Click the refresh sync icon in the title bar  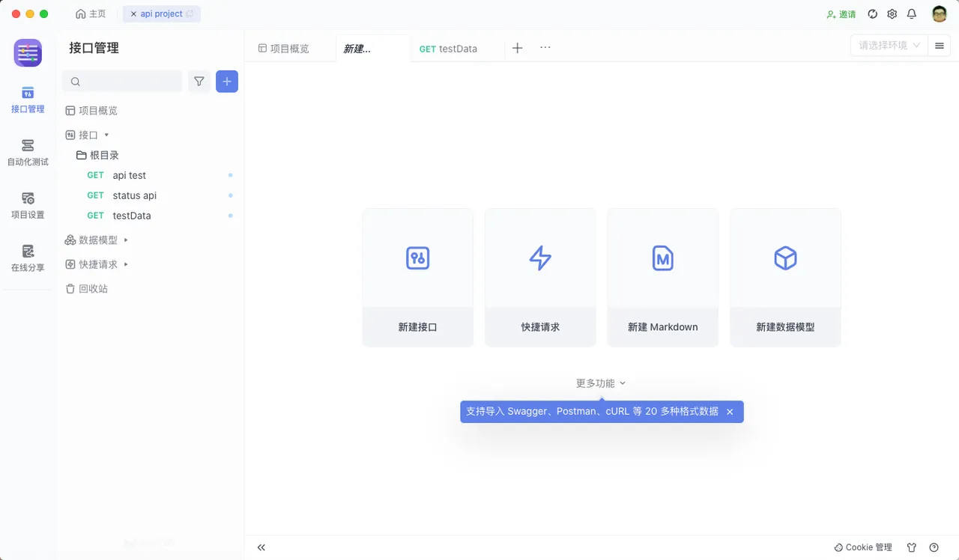872,14
